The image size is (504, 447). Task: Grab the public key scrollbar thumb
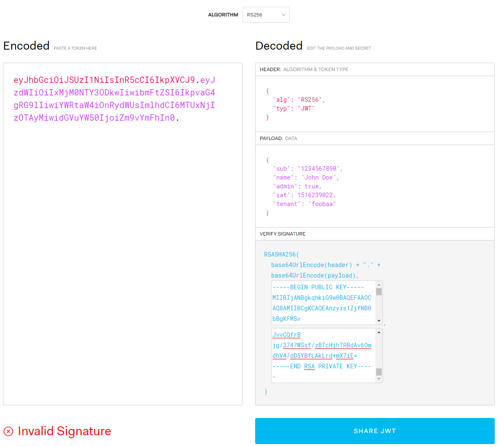pos(379,292)
